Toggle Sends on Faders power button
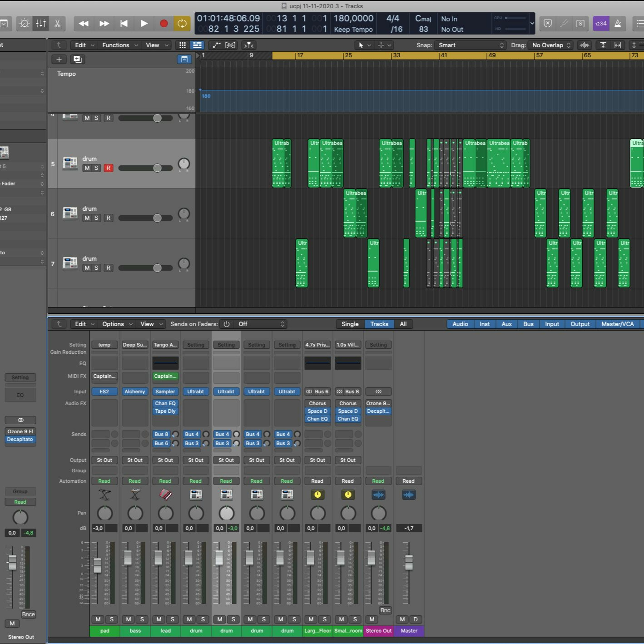The width and height of the screenshot is (644, 644). tap(227, 324)
